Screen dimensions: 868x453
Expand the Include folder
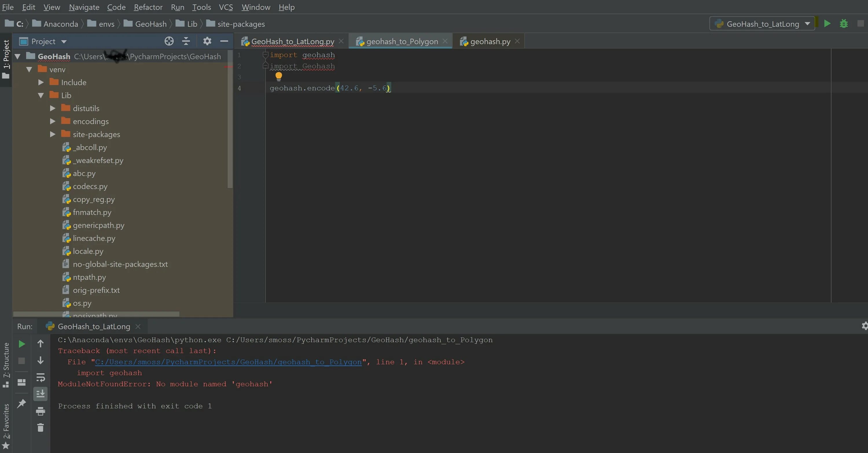[41, 82]
